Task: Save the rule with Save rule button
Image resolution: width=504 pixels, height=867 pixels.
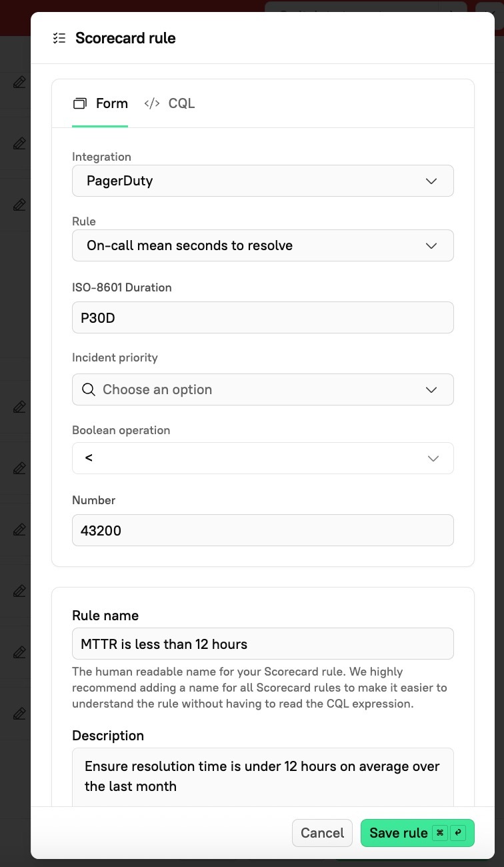Action: coord(399,833)
